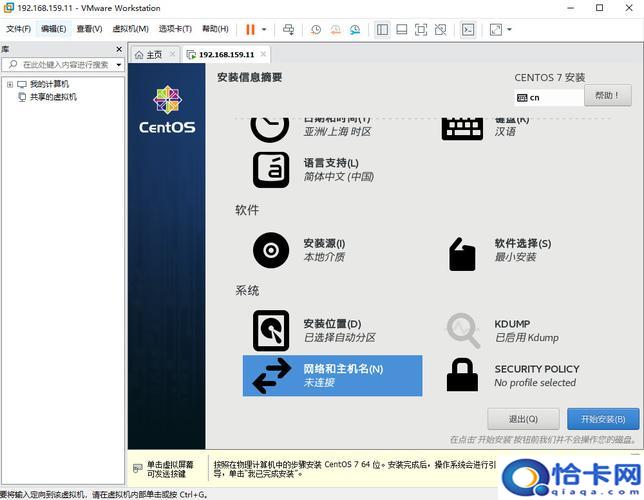Open the 文件(F) menu

[18, 29]
